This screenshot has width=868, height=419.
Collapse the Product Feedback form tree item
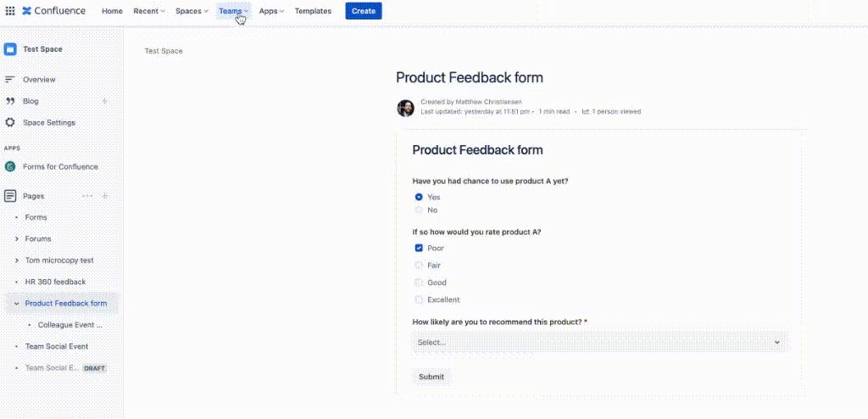pos(17,304)
